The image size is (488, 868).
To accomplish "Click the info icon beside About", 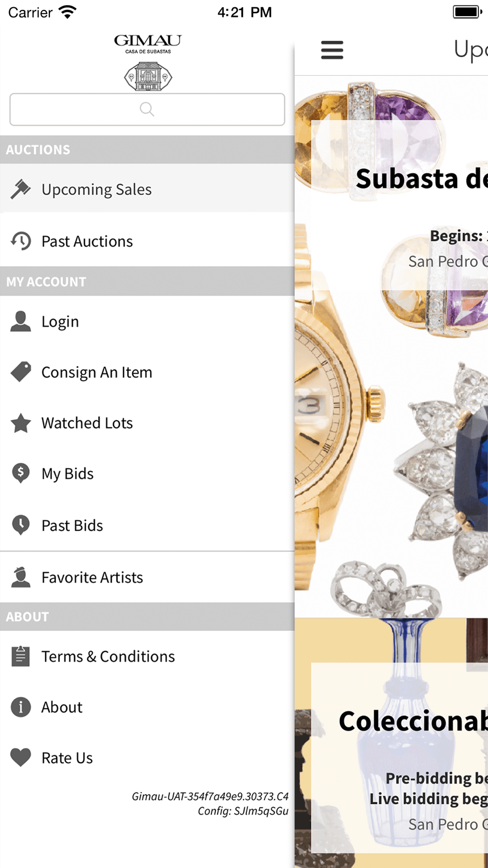I will pyautogui.click(x=20, y=707).
